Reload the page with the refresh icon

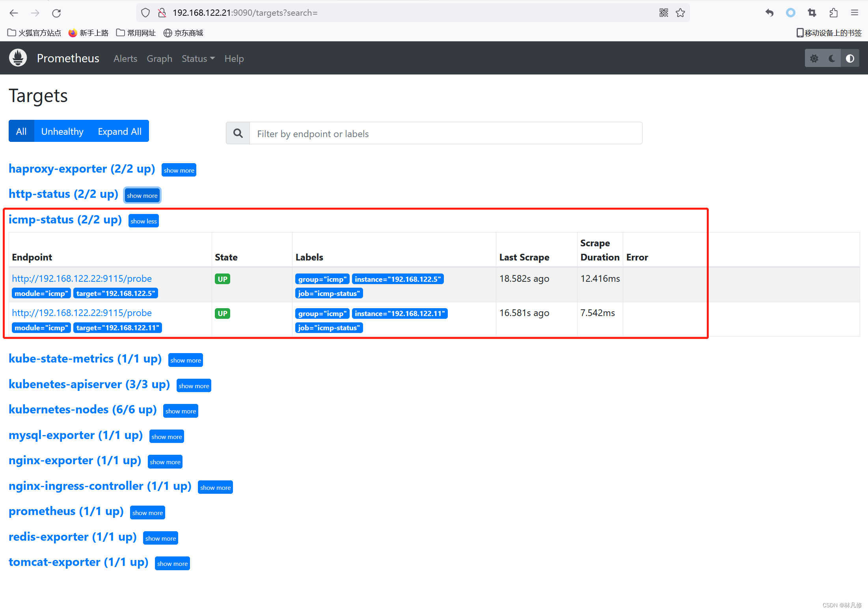click(56, 13)
